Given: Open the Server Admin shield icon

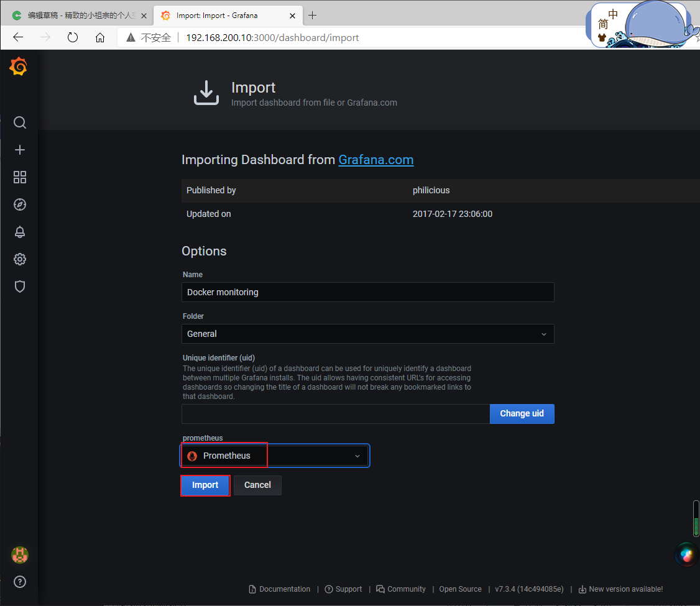Looking at the screenshot, I should (20, 287).
